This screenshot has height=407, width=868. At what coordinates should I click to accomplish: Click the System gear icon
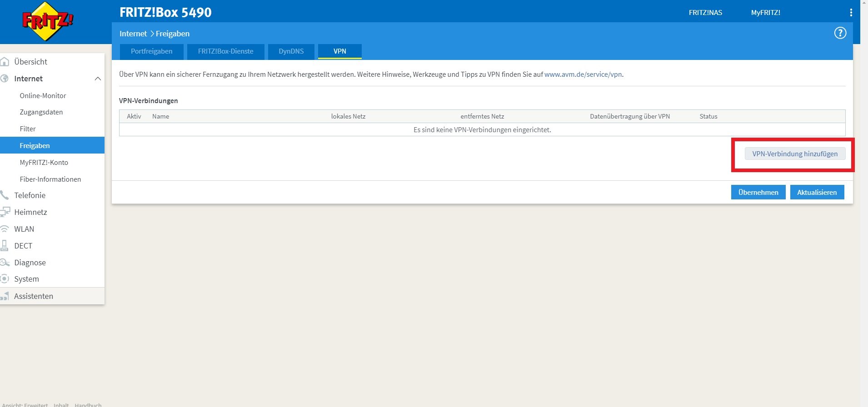5,279
